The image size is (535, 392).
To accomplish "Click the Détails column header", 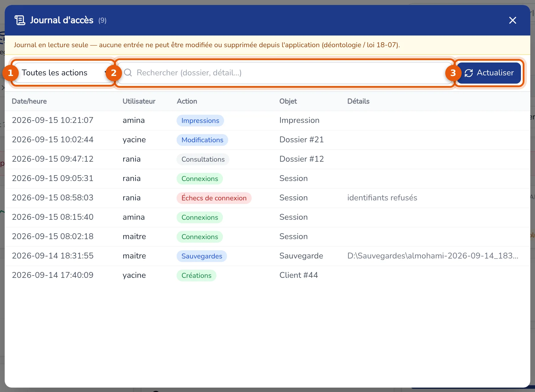I will [x=358, y=101].
